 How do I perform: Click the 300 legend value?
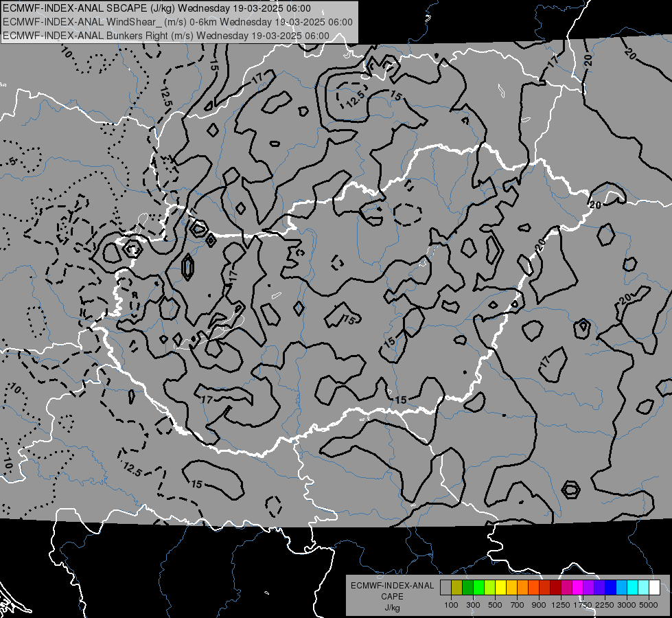[x=473, y=605]
